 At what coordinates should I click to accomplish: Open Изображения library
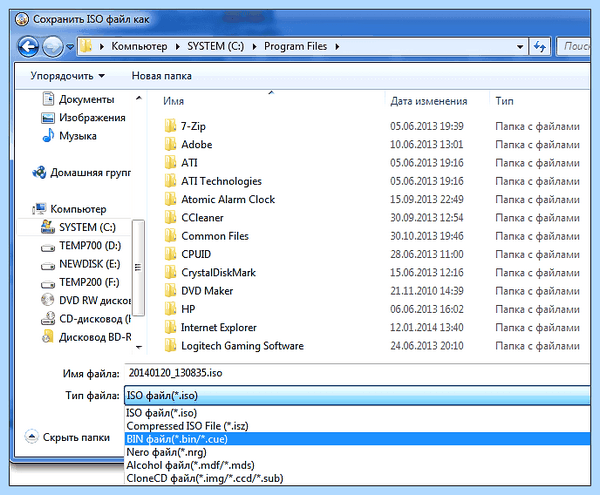83,117
